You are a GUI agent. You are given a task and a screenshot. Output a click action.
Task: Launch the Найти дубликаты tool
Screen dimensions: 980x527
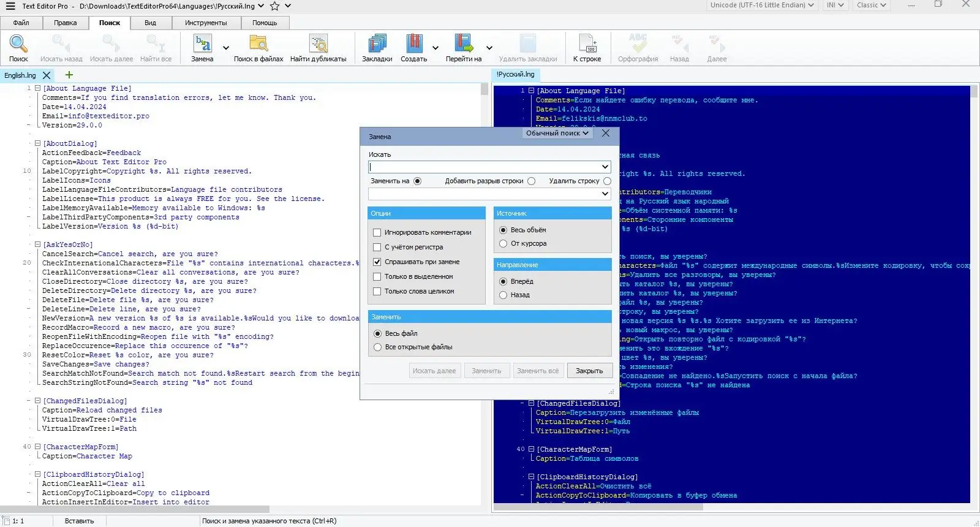pos(318,44)
